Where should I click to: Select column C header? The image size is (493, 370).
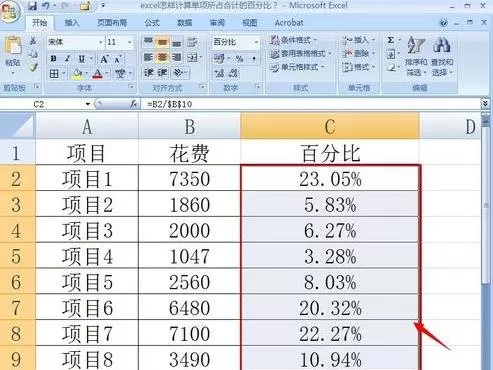coord(330,126)
